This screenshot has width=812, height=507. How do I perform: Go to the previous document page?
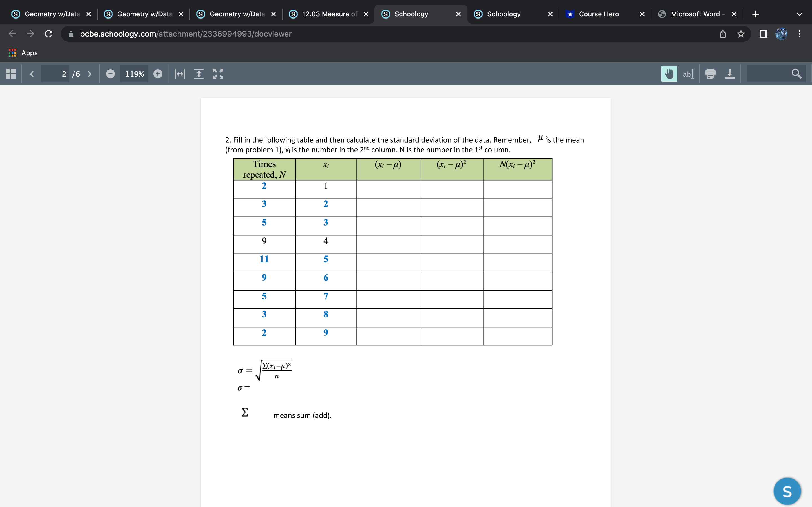[x=32, y=74]
